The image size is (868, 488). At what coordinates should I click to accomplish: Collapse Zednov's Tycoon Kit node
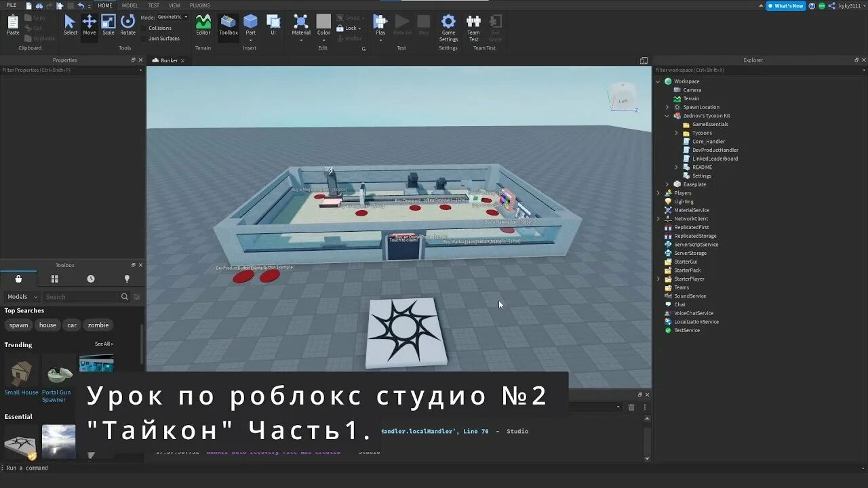coord(667,116)
